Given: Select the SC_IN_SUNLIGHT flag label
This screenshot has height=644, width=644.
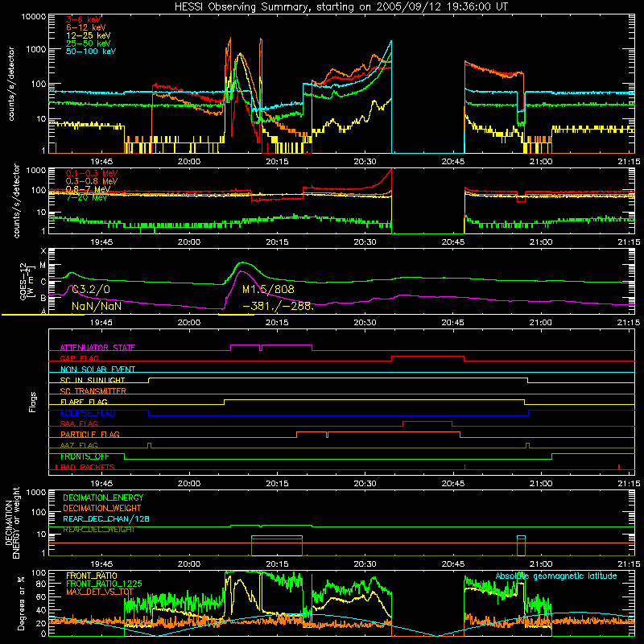Looking at the screenshot, I should click(93, 380).
